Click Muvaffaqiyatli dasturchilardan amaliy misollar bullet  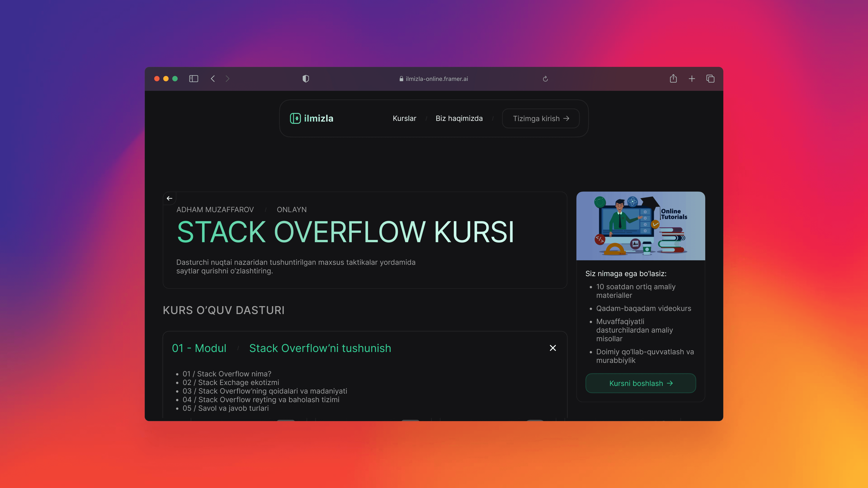point(634,330)
